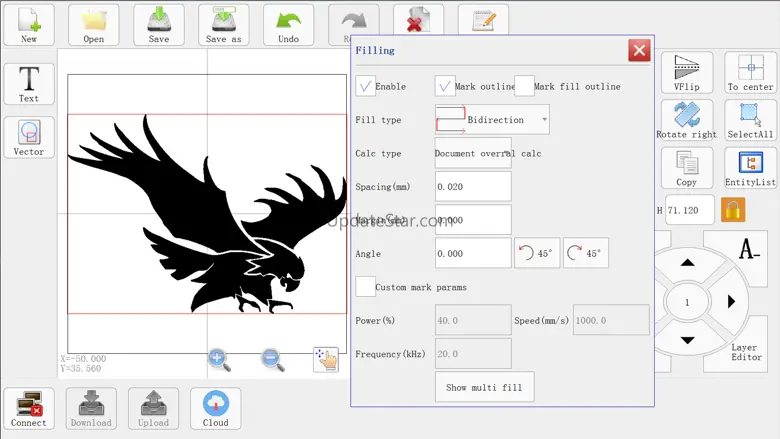The width and height of the screenshot is (780, 439).
Task: Create a new document with New
Action: 29,25
